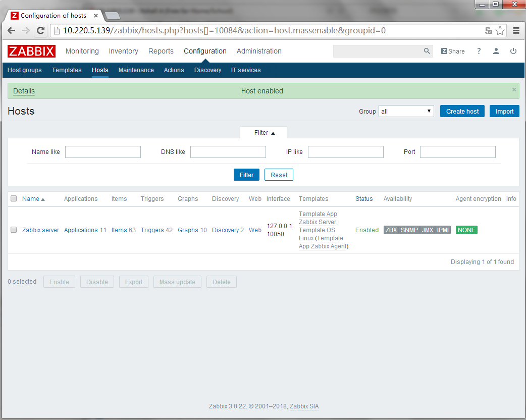The image size is (526, 420).
Task: Open Template OS Linux link
Action: point(317,234)
